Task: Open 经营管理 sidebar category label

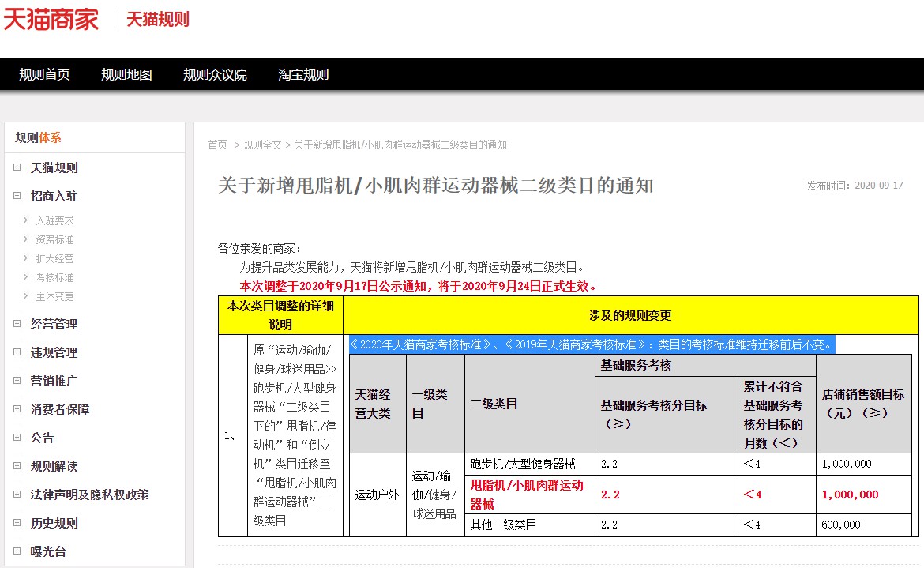Action: (54, 324)
